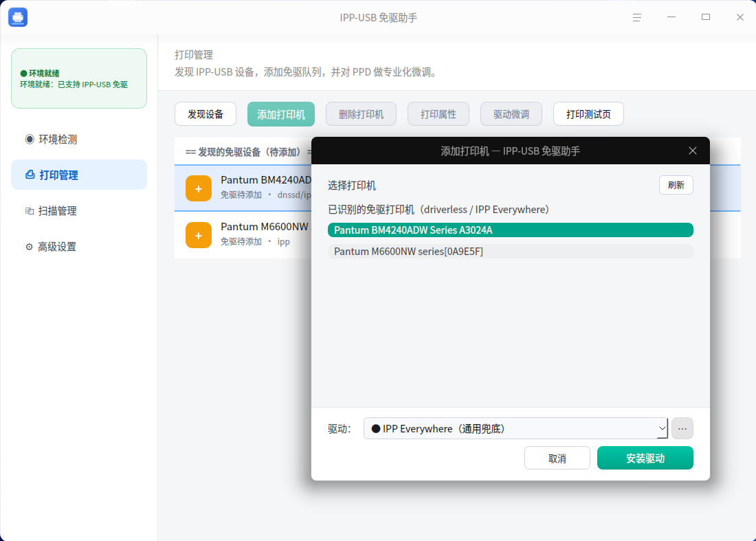Select 打印管理 in the sidebar
The height and width of the screenshot is (541, 756).
pos(79,175)
